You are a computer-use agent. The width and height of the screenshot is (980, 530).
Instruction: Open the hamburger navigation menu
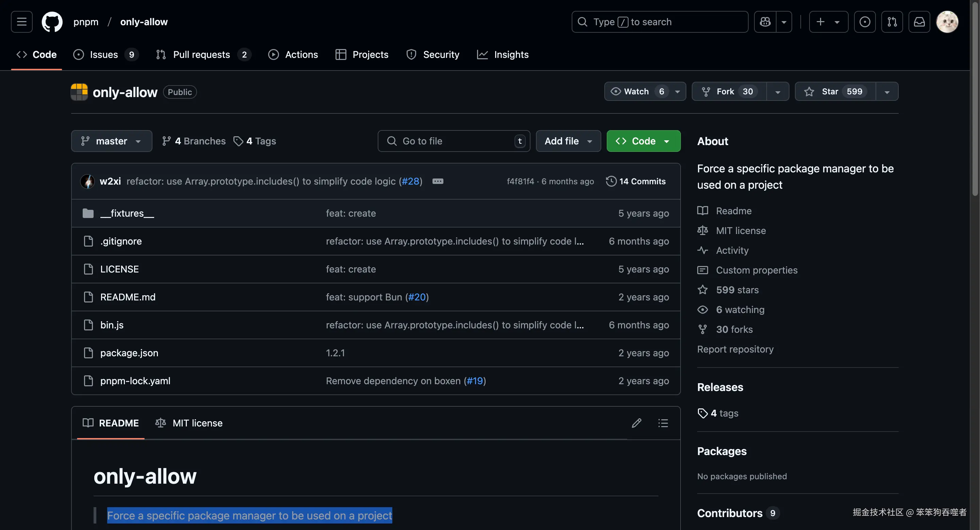coord(22,22)
